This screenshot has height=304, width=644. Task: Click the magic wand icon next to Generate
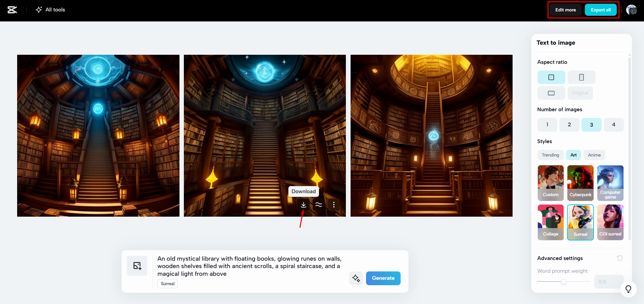356,278
